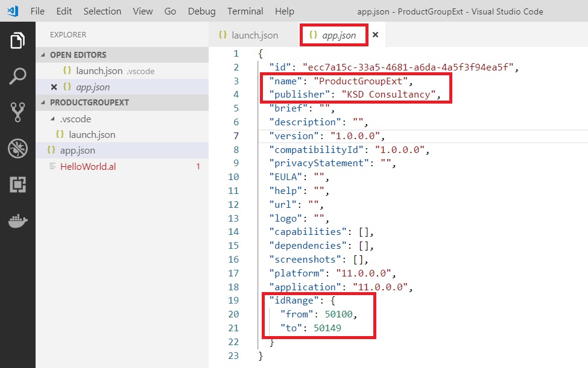Image resolution: width=588 pixels, height=368 pixels.
Task: Select launch.json under Open Editors
Action: (x=99, y=71)
